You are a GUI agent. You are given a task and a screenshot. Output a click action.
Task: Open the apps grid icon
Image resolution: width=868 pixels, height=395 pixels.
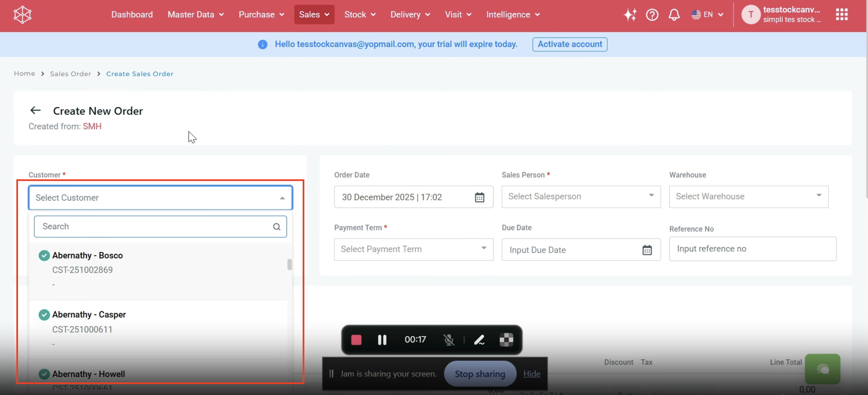tap(842, 14)
